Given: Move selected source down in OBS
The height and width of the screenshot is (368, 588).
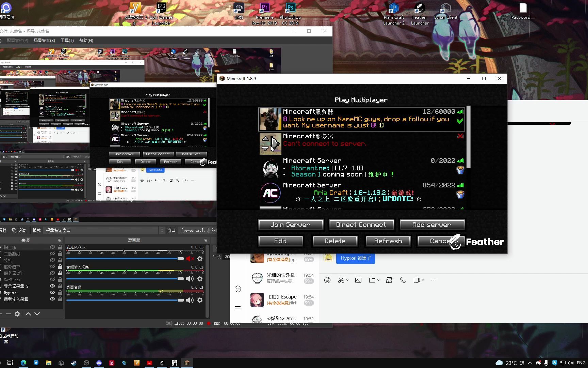Looking at the screenshot, I should click(x=37, y=314).
